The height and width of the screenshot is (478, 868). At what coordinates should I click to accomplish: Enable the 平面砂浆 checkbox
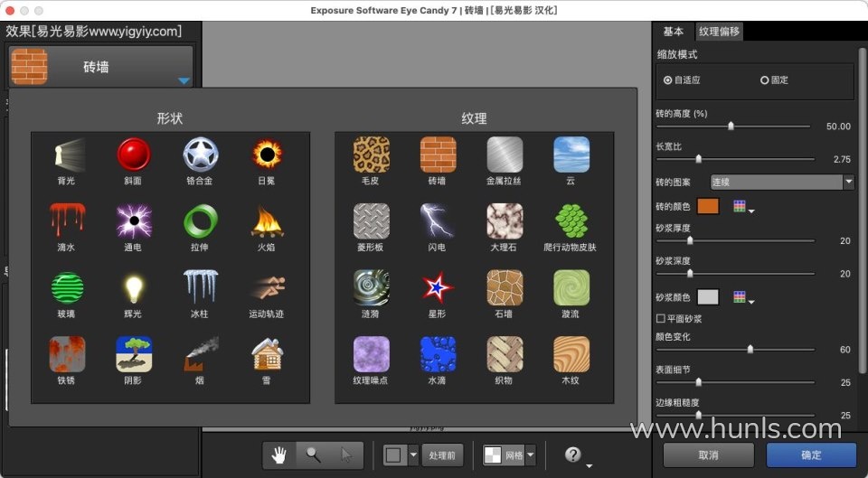pyautogui.click(x=660, y=319)
